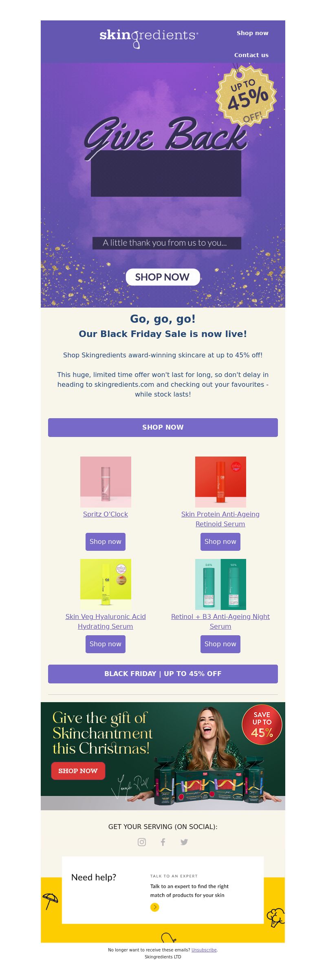The width and height of the screenshot is (326, 980).
Task: Click the white SHOP NOW hero button
Action: 163,277
